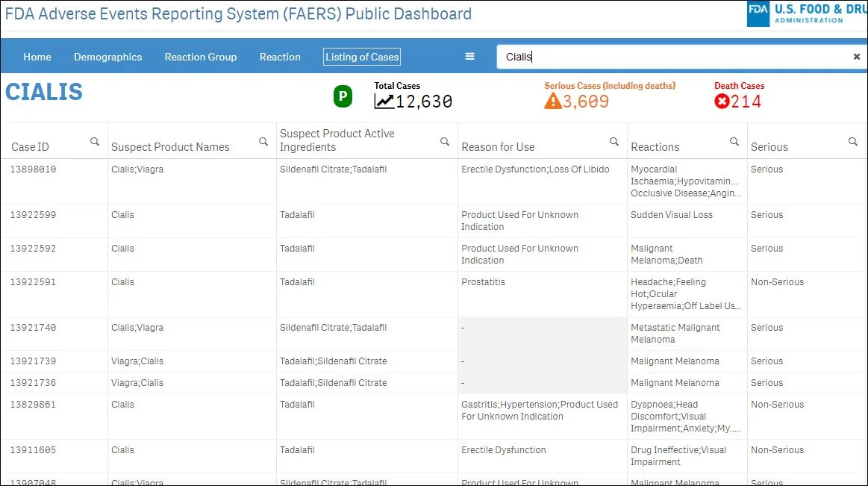This screenshot has width=868, height=486.
Task: Click the Serious column header
Action: [769, 146]
